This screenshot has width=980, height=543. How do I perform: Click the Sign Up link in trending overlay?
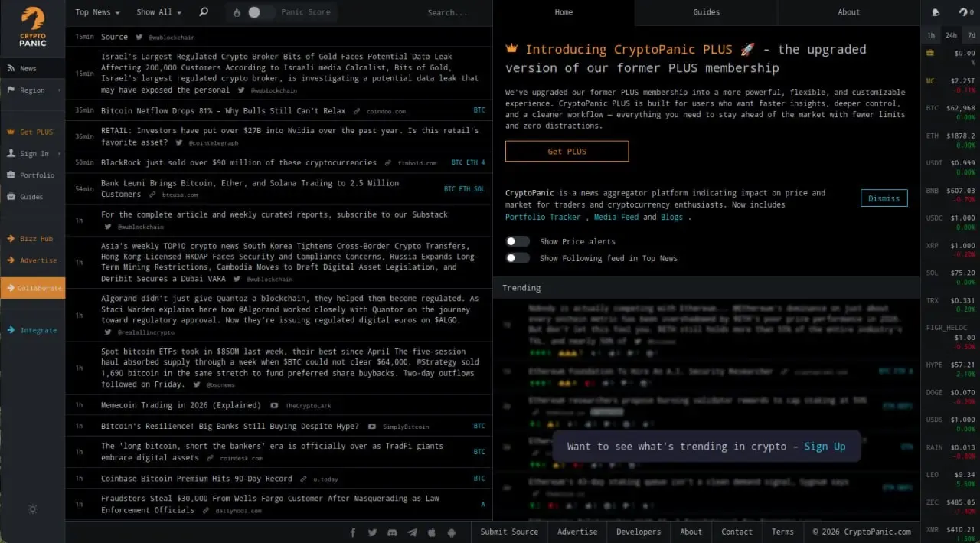pos(825,447)
